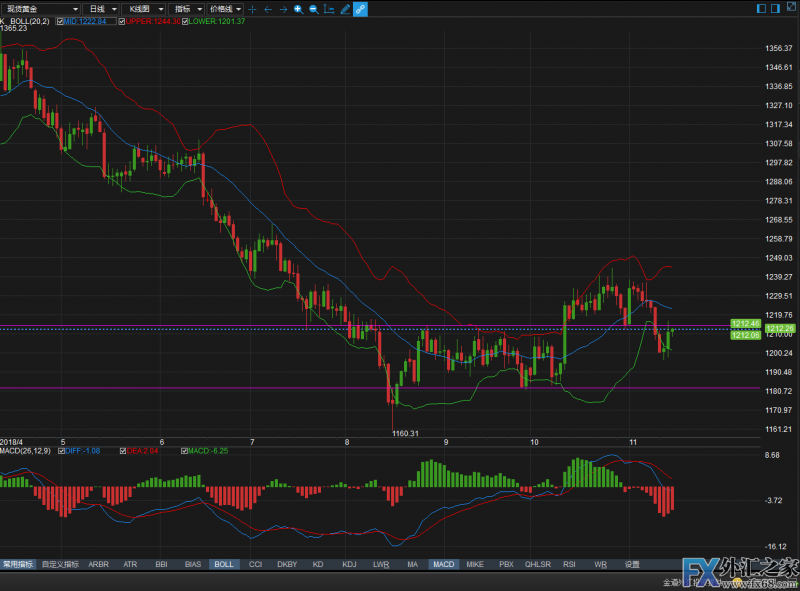Viewport: 800px width, 591px height.
Task: Toggle the BOLL LOWER line checkbox
Action: [185, 21]
